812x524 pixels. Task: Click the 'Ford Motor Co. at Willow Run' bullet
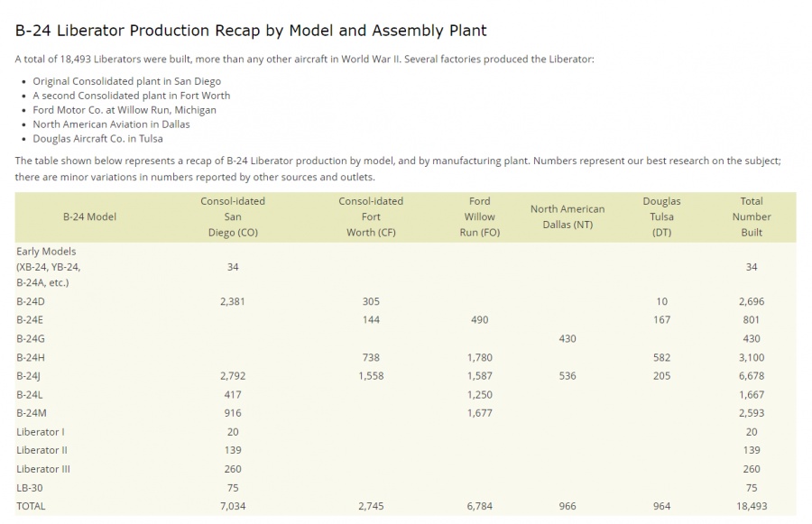pos(125,110)
